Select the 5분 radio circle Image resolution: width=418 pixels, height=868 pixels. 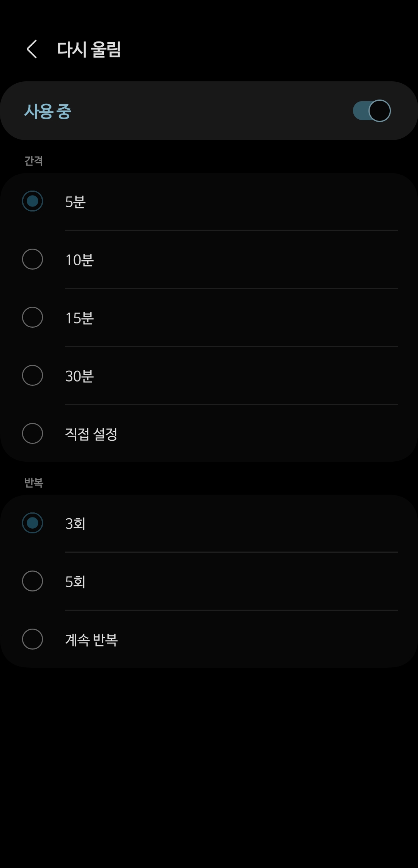(33, 201)
